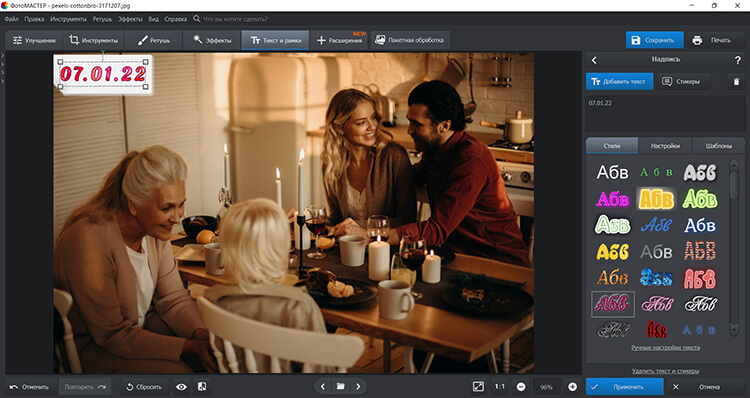Open the Файл menu
The image size is (750, 398).
point(11,19)
